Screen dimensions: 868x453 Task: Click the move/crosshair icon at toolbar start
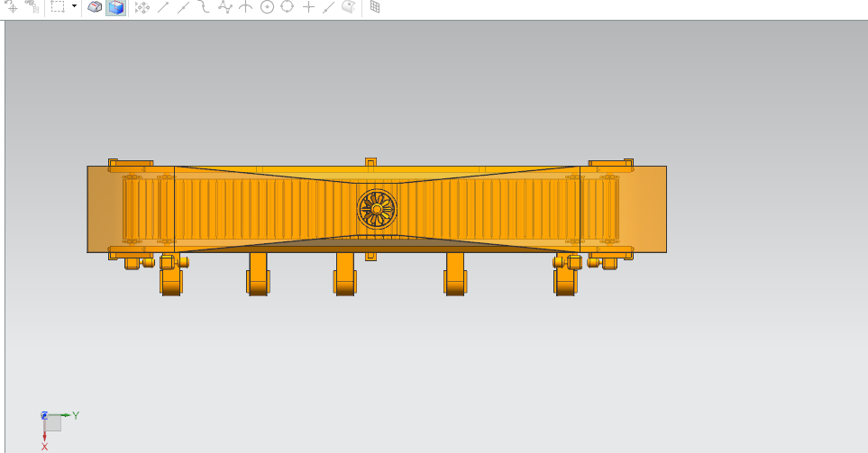11,6
